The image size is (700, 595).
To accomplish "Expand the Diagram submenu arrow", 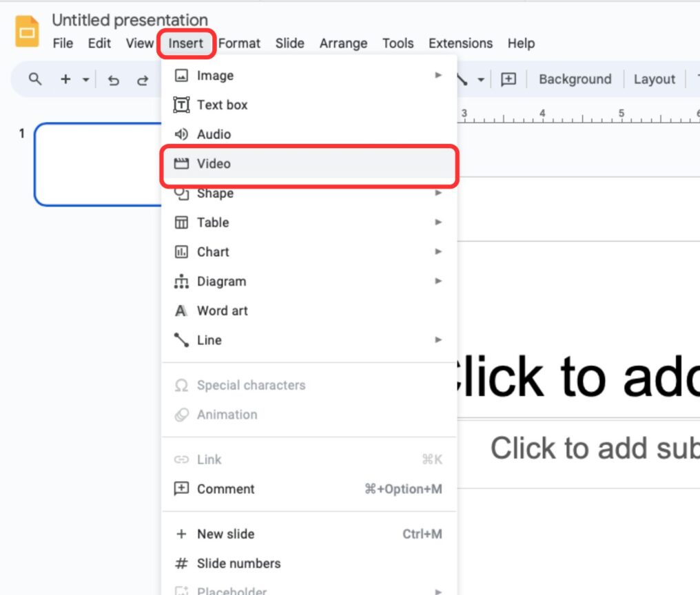I will [x=438, y=281].
